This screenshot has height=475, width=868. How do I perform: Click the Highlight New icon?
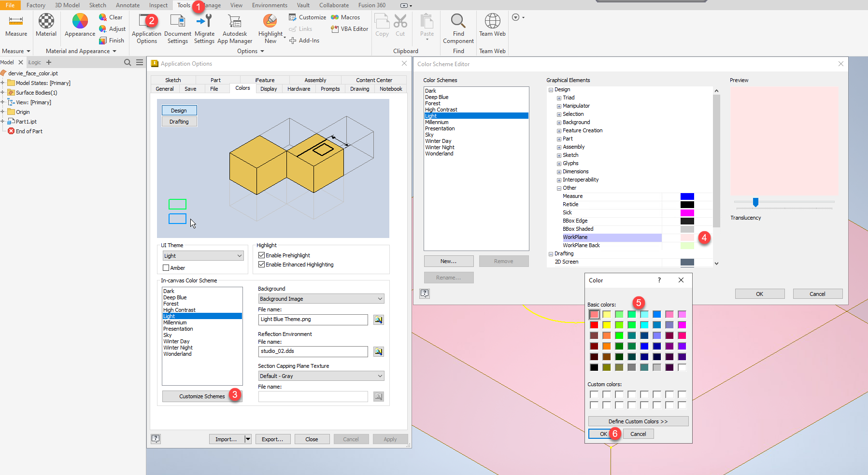pos(270,21)
